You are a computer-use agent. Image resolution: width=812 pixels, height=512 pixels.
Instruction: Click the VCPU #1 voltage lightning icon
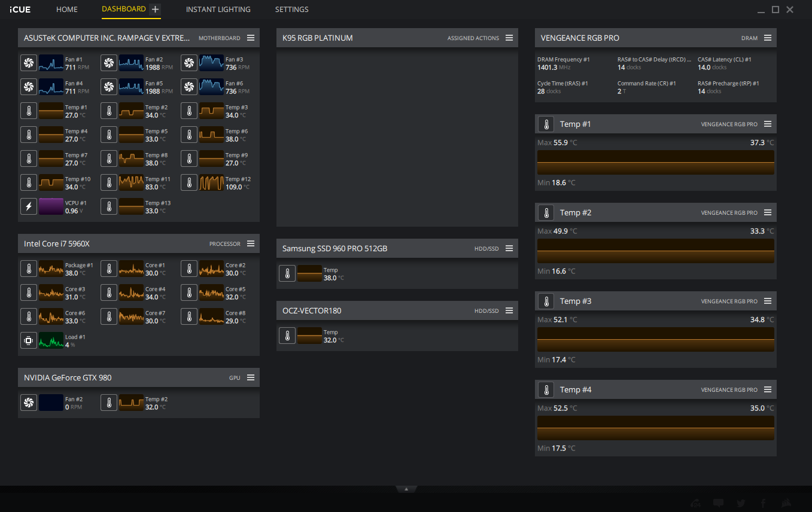coord(28,207)
